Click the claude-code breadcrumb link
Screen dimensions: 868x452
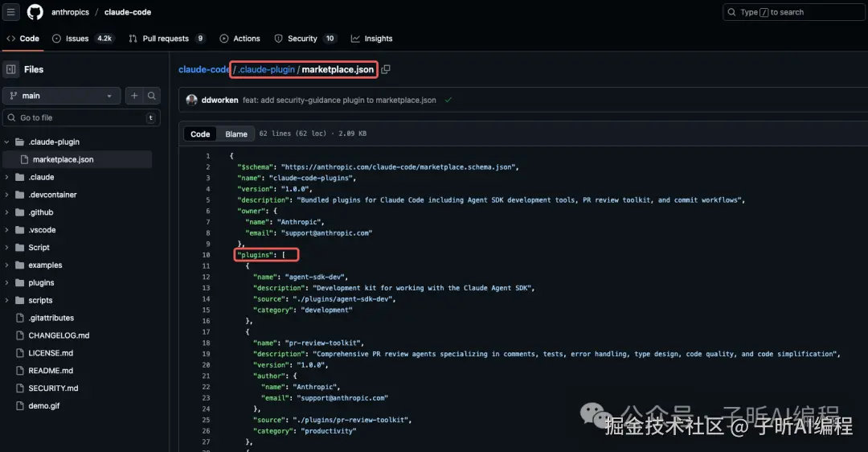coord(203,70)
